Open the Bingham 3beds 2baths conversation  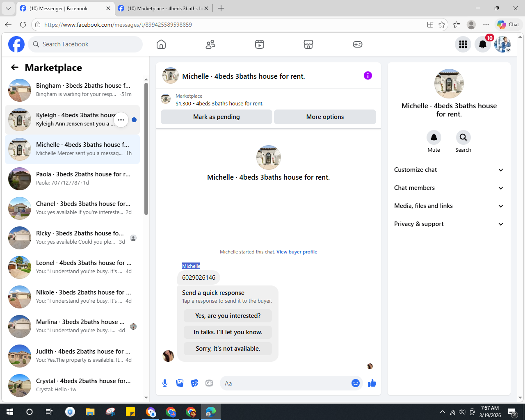pos(72,90)
